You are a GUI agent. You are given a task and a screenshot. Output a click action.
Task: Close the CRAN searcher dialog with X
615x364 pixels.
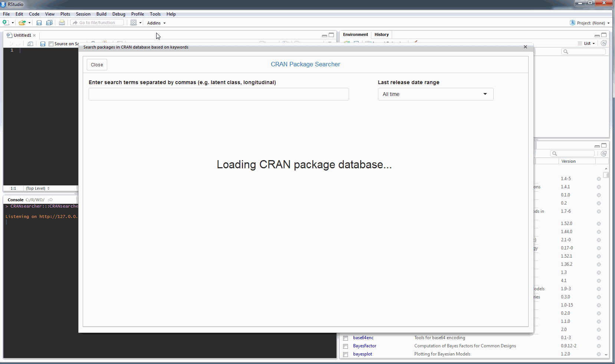525,47
